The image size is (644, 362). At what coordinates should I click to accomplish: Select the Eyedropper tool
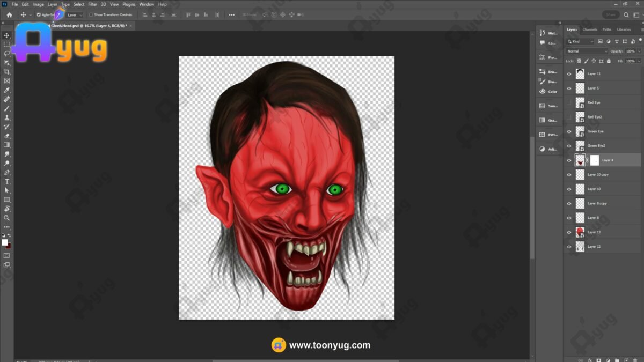click(7, 90)
